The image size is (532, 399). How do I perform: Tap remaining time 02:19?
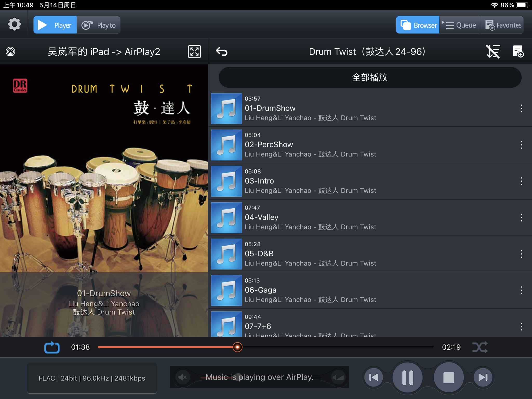(x=451, y=347)
